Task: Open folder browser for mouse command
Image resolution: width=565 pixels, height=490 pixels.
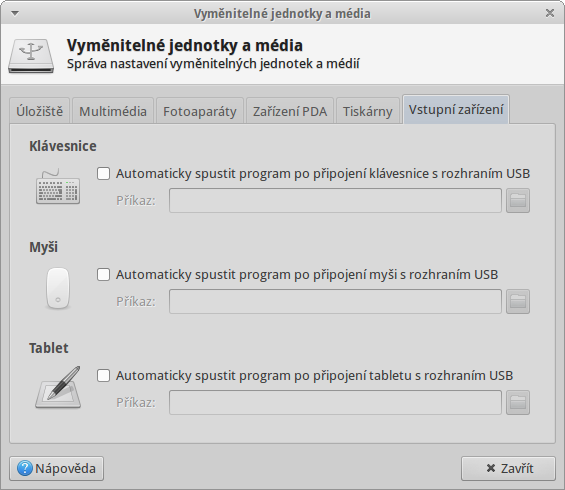Action: point(518,301)
